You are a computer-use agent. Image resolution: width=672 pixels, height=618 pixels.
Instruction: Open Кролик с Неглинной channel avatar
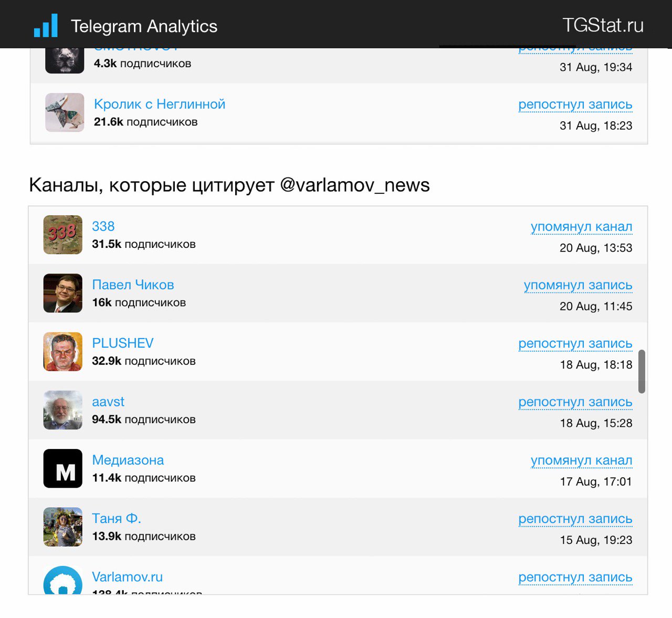coord(65,112)
